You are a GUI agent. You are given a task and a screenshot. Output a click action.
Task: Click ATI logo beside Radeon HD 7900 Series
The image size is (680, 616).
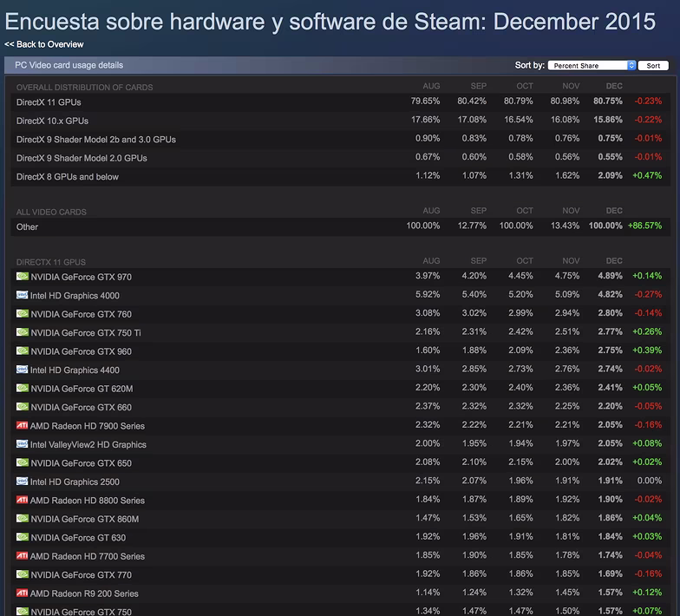(23, 425)
